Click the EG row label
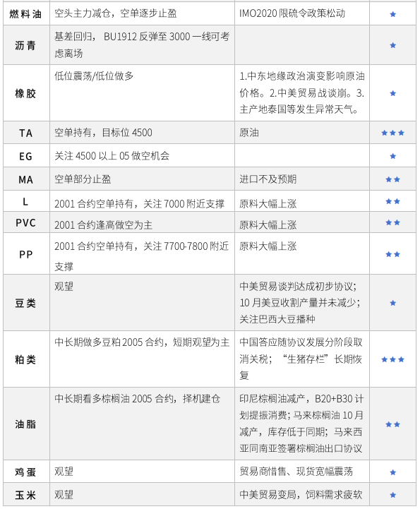The height and width of the screenshot is (509, 420). 26,156
